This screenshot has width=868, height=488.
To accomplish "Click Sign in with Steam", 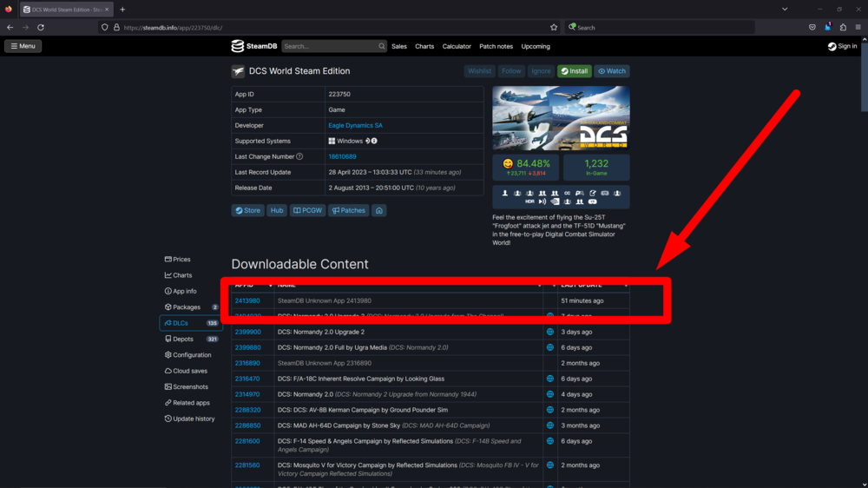I will 843,47.
